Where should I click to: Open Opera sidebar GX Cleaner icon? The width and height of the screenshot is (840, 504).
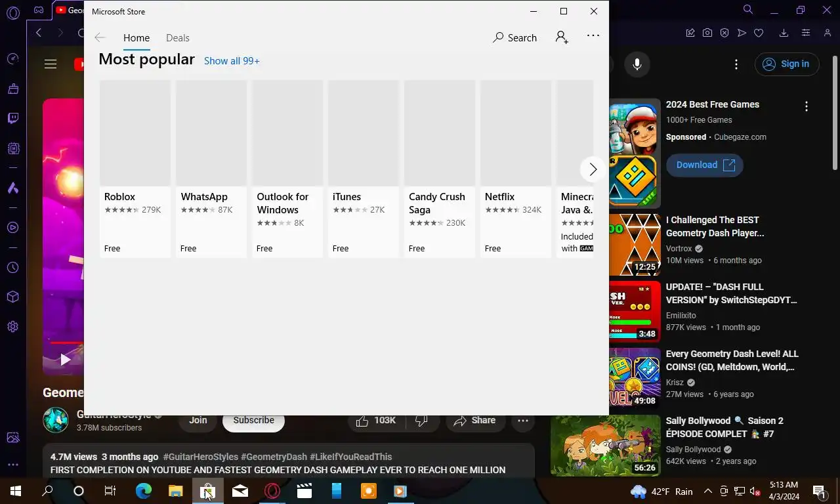tap(12, 89)
